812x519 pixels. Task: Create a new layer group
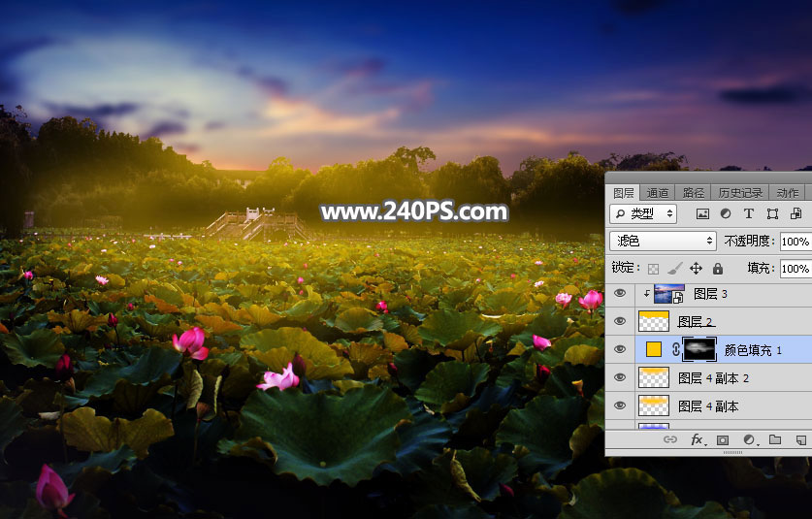(x=775, y=439)
